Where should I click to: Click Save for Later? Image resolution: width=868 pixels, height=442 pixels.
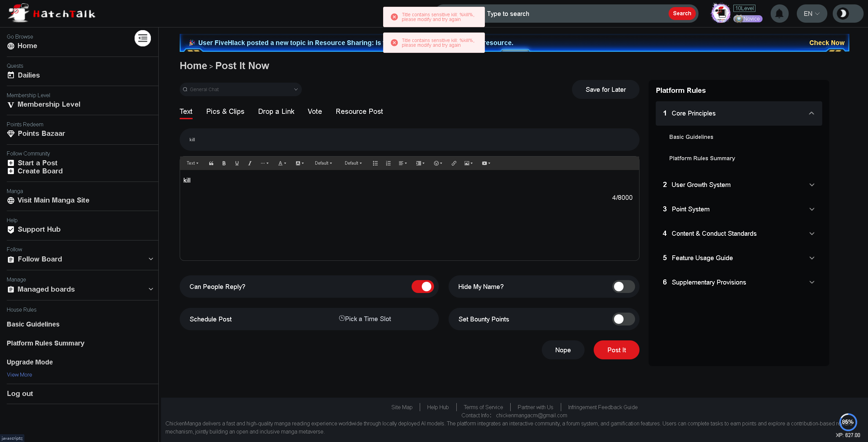tap(606, 89)
